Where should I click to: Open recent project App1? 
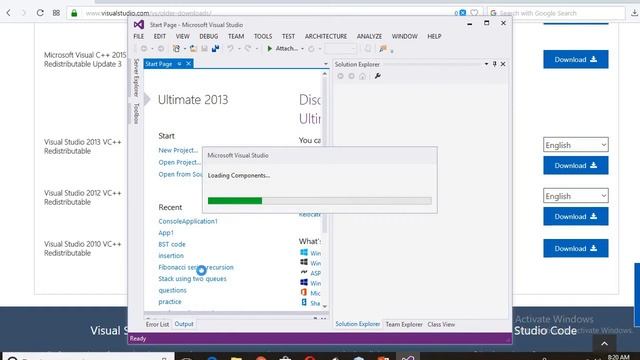pyautogui.click(x=166, y=233)
